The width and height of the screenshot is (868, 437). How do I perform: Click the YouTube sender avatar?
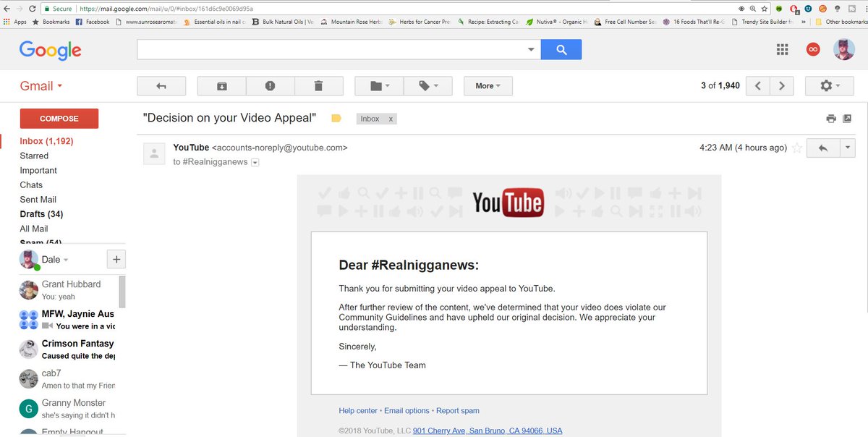coord(153,153)
